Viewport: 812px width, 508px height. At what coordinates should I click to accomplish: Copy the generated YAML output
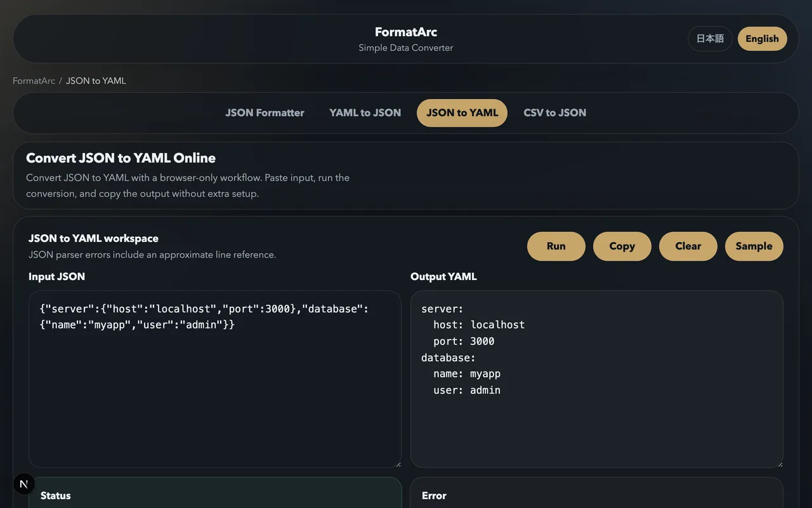pyautogui.click(x=622, y=246)
